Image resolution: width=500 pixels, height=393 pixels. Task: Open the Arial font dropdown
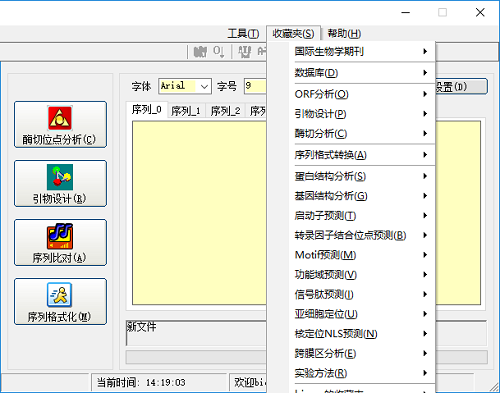pyautogui.click(x=204, y=87)
